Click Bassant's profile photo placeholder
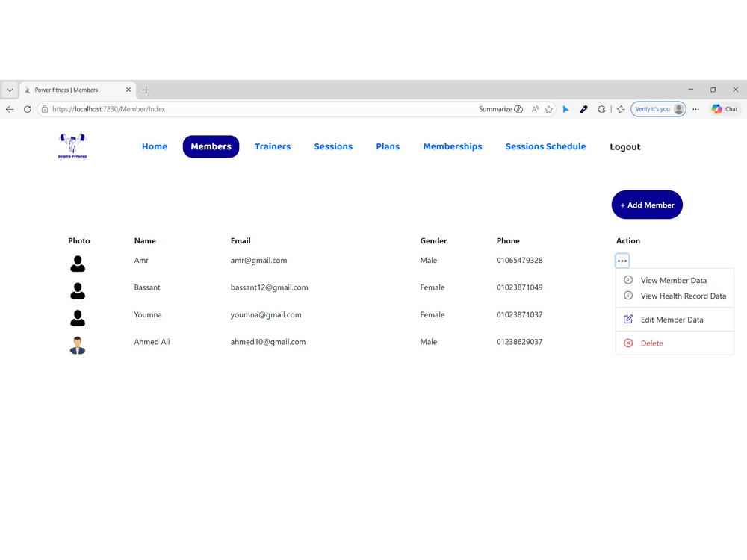The image size is (747, 560). tap(78, 290)
